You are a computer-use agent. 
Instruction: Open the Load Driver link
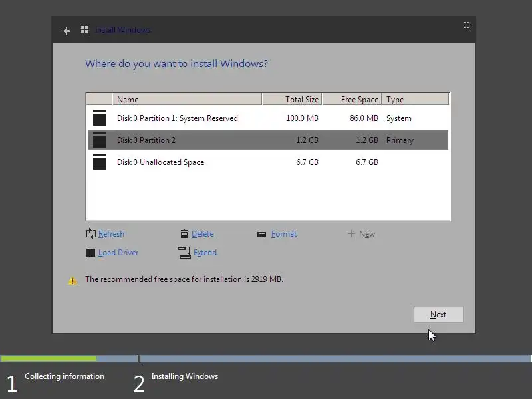click(118, 253)
